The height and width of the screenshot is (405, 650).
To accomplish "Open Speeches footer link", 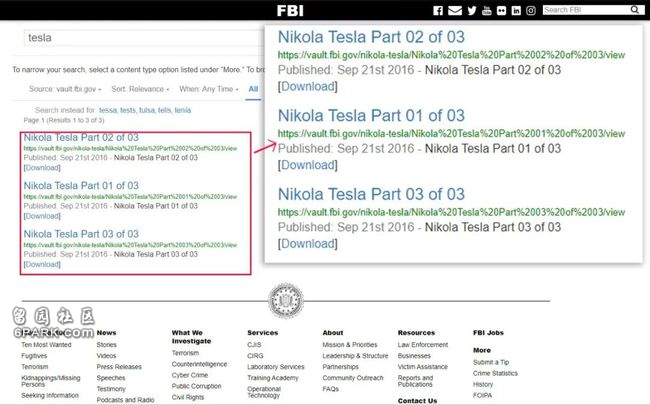I will 111,378.
